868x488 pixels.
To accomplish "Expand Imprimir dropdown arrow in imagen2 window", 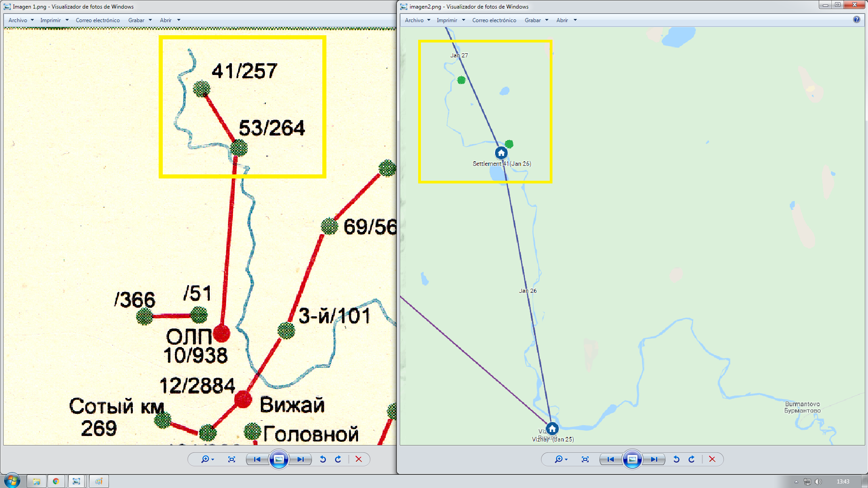I will click(463, 20).
